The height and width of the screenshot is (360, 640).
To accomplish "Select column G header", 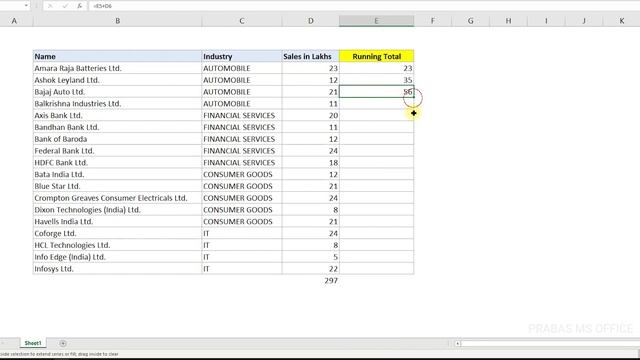I will point(471,21).
